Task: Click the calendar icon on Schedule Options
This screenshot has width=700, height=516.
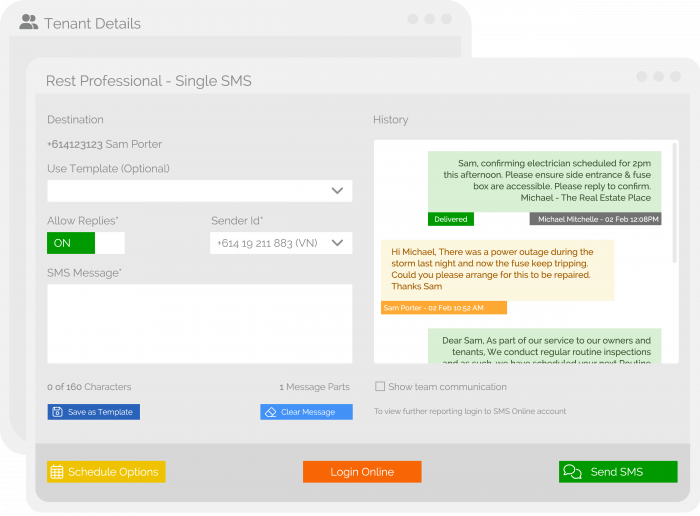Action: (x=57, y=472)
